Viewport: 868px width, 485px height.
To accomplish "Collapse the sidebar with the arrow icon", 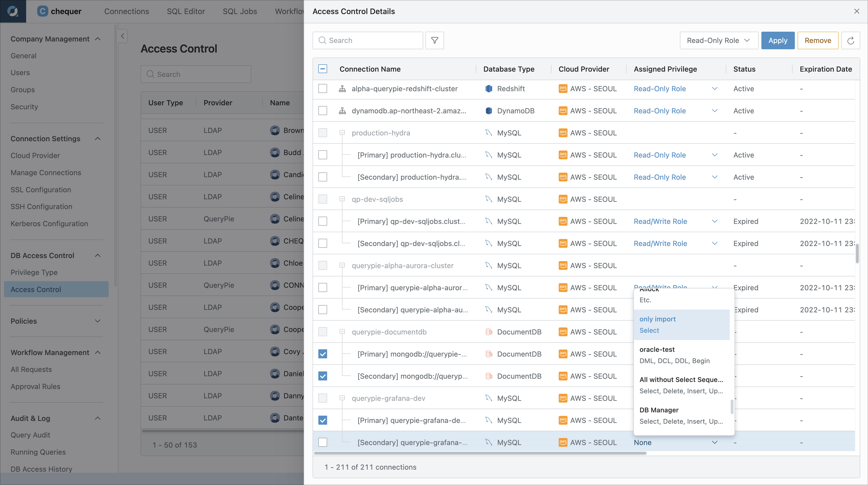I will [123, 36].
